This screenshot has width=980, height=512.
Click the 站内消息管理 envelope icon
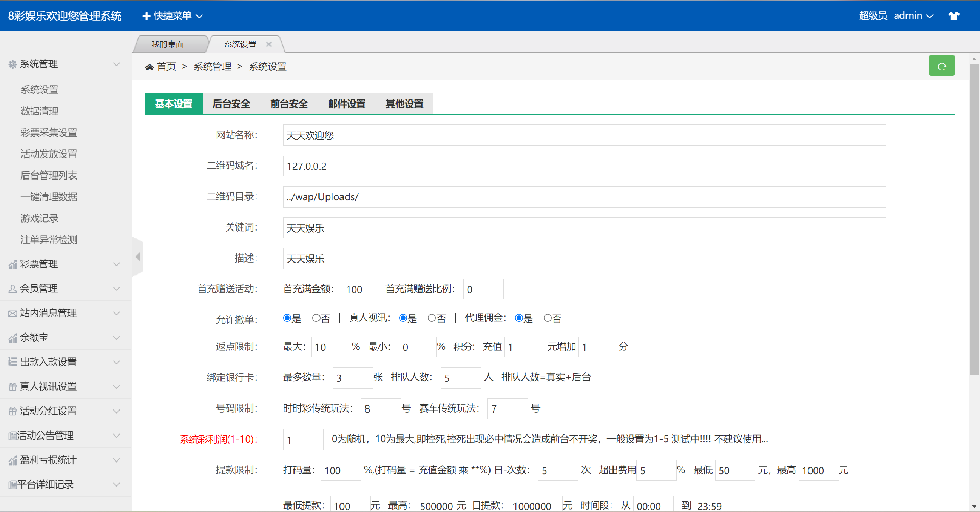click(13, 313)
